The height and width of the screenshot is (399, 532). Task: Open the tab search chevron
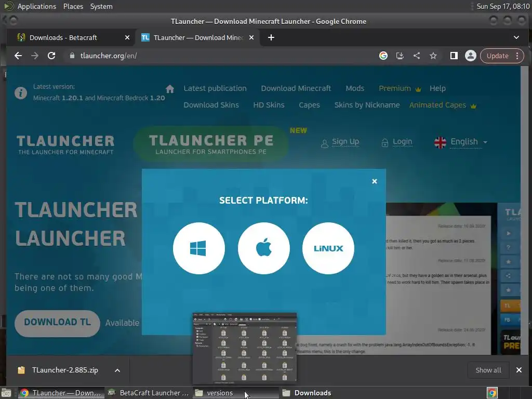coord(516,37)
